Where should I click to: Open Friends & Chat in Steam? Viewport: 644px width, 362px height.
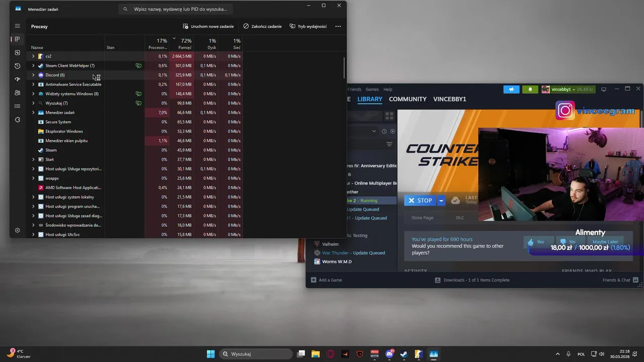(x=620, y=280)
